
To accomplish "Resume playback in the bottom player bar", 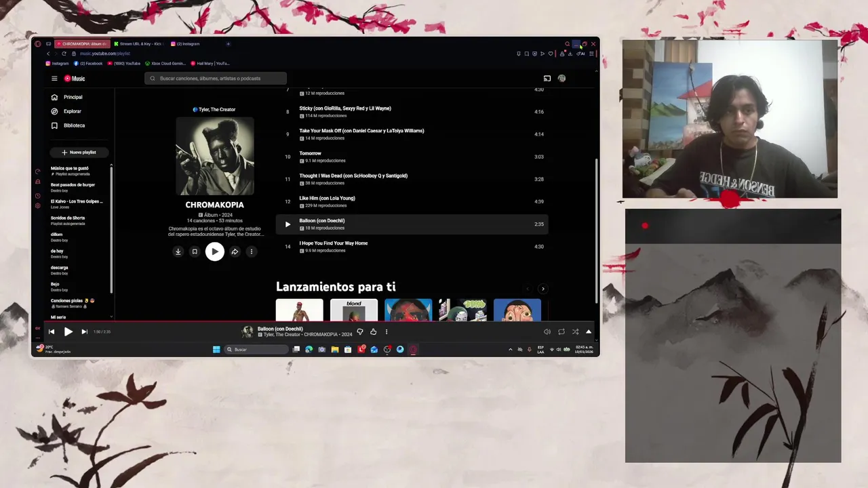I will tap(68, 332).
